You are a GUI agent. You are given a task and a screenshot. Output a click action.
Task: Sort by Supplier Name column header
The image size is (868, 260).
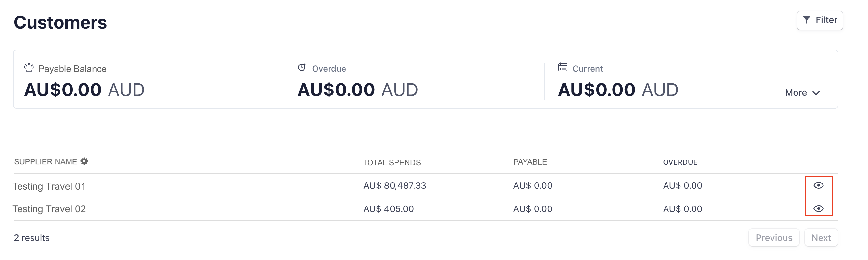click(45, 162)
